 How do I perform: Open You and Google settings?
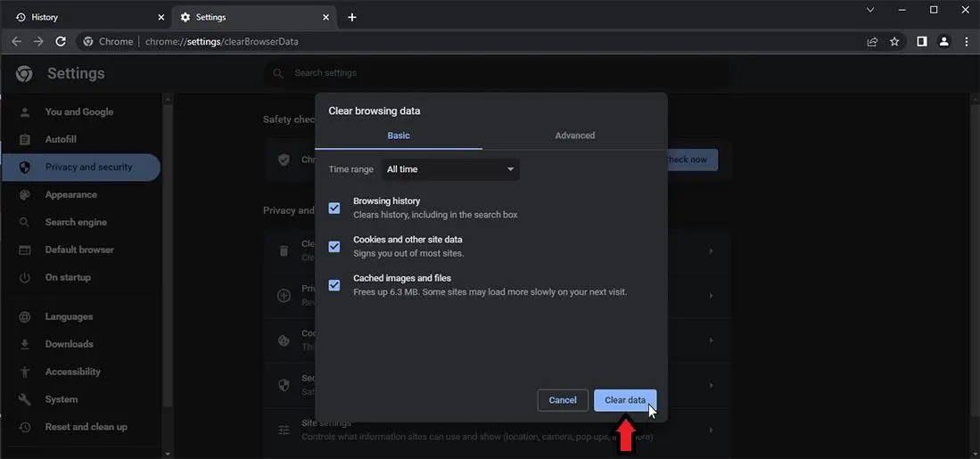tap(79, 112)
